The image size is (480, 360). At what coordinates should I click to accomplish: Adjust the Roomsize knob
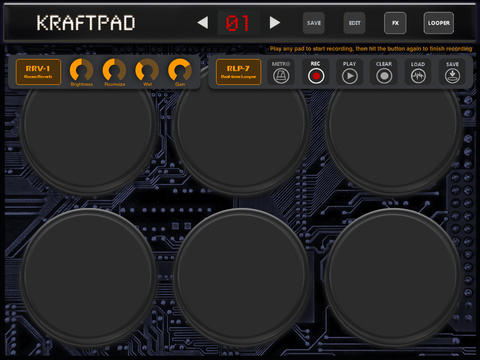coord(114,70)
